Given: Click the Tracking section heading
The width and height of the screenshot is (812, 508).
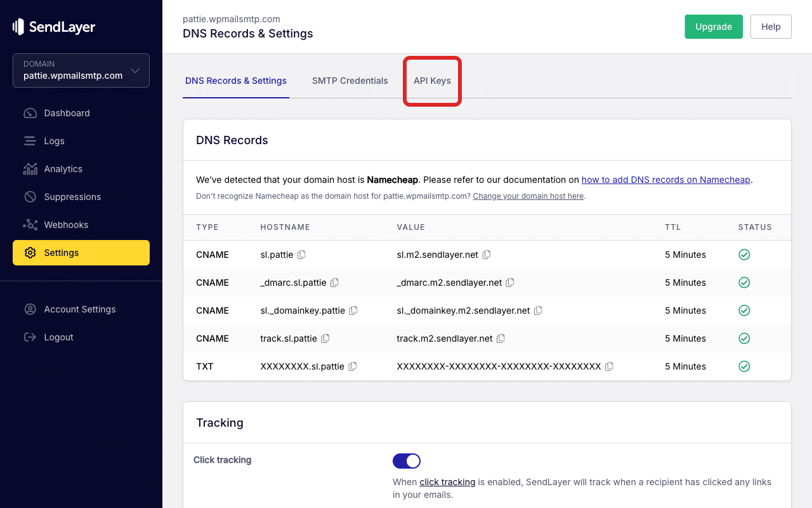Looking at the screenshot, I should (219, 423).
